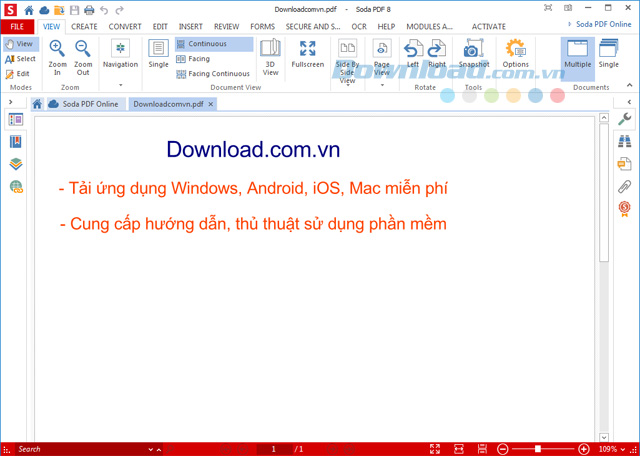Expand Page View dropdown arrow

[382, 85]
